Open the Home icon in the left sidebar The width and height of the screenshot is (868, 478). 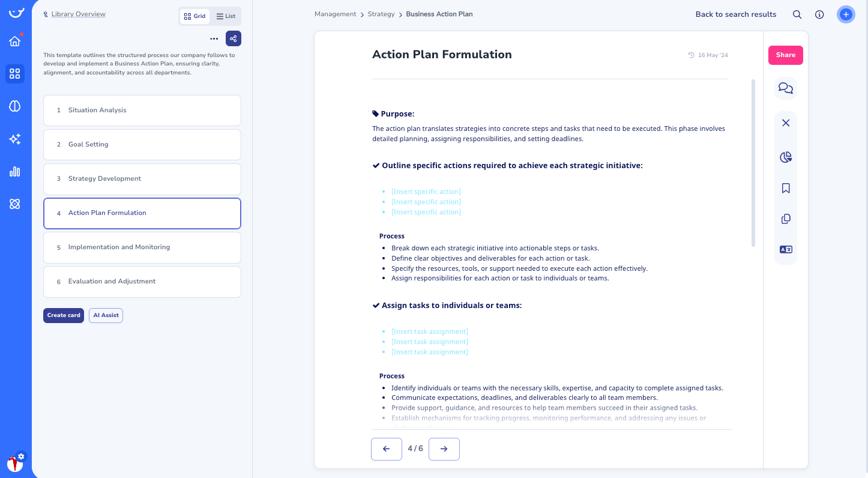tap(16, 41)
